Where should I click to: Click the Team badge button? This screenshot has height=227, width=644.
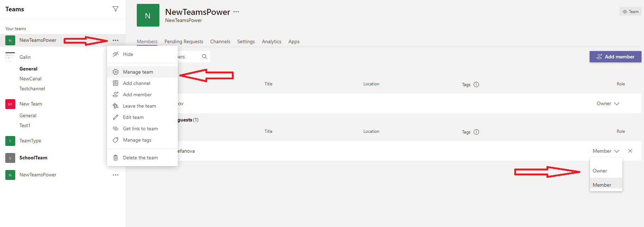(x=631, y=12)
